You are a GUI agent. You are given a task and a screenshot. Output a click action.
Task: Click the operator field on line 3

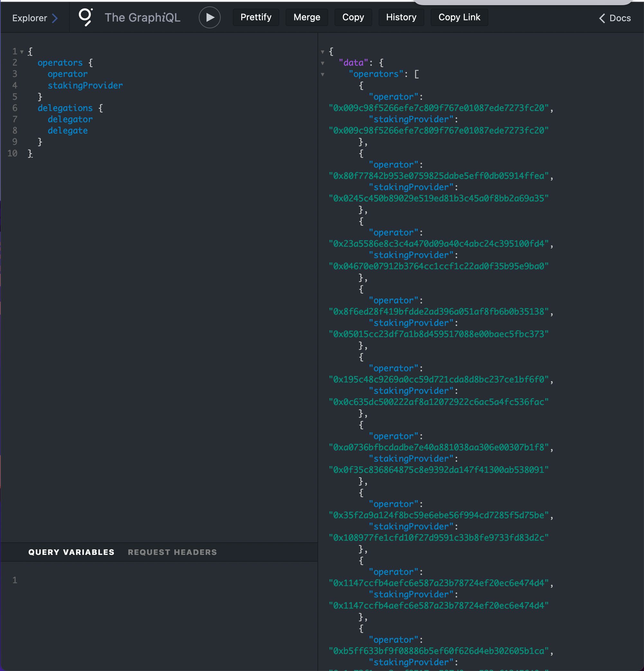(x=68, y=74)
